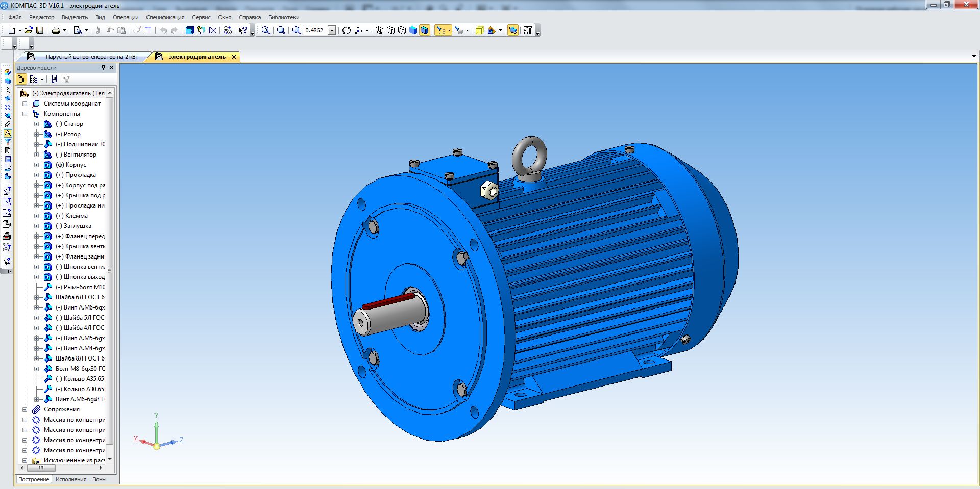Open the zoom scale dropdown arrow

coord(332,30)
